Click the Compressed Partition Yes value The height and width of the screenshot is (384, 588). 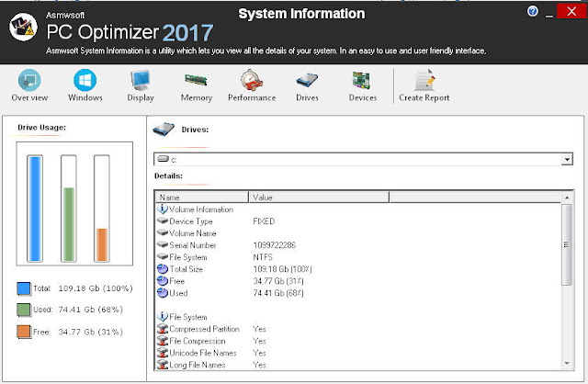point(259,329)
